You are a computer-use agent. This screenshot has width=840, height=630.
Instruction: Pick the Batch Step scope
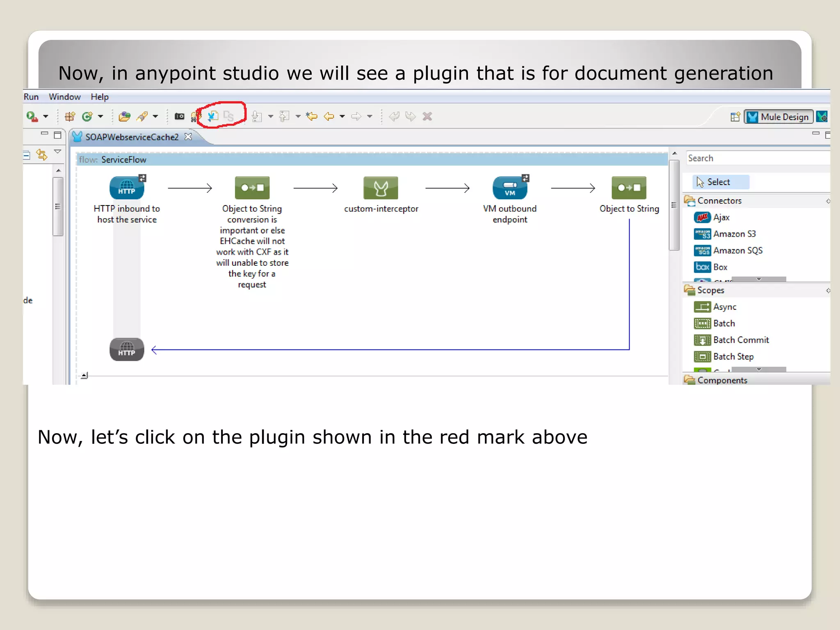tap(724, 356)
